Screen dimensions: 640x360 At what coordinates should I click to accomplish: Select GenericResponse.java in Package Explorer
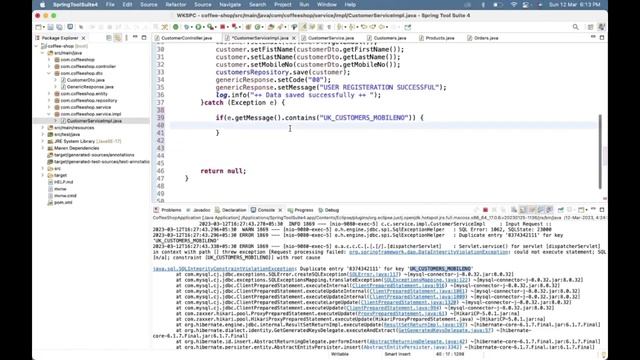[x=90, y=87]
